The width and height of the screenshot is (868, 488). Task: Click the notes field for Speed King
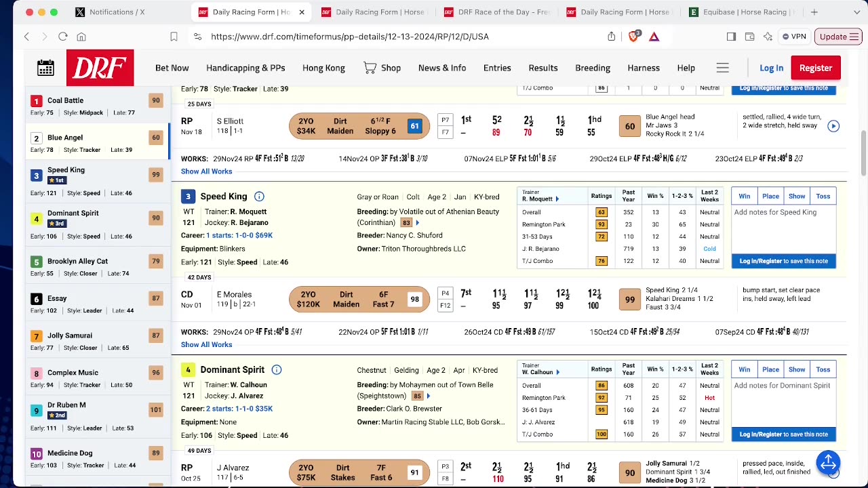click(784, 229)
